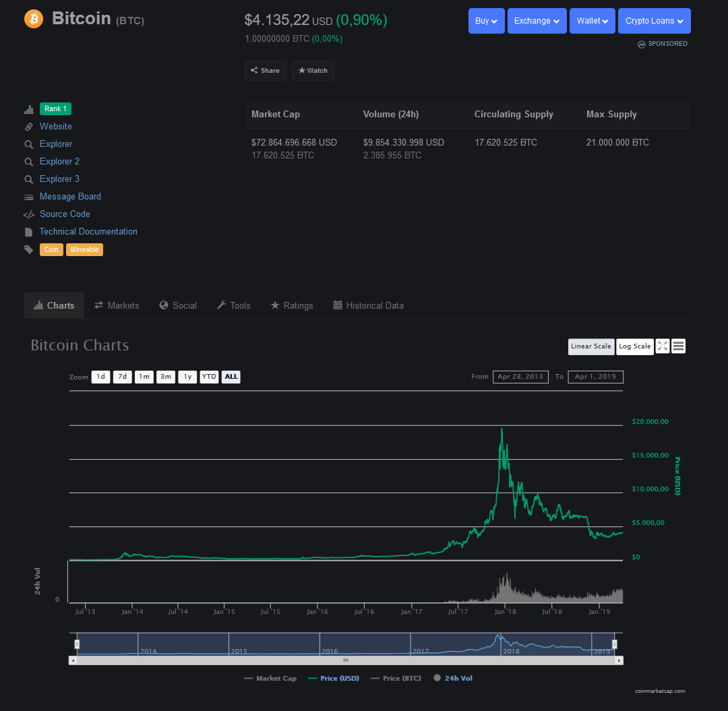Open the Exchange dropdown
728x711 pixels.
[537, 21]
